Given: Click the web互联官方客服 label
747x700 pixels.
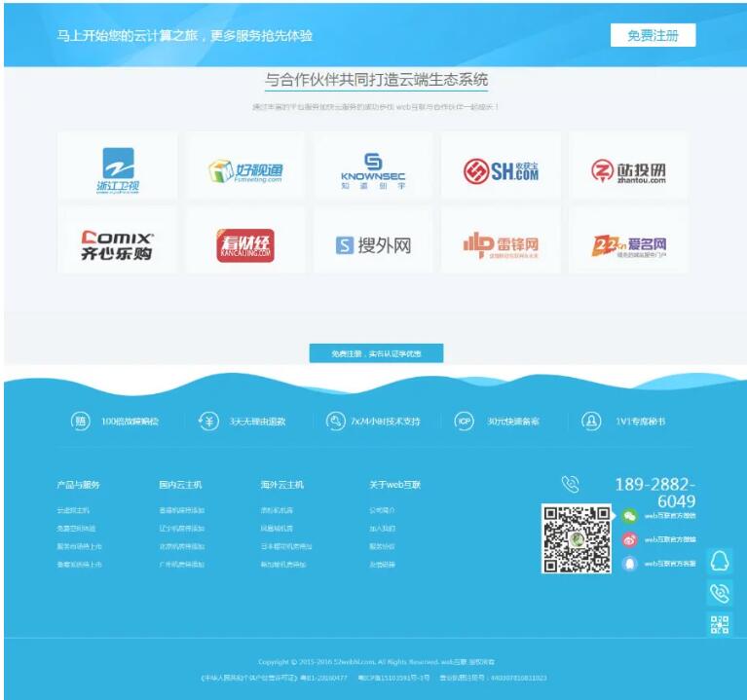Looking at the screenshot, I should (670, 564).
